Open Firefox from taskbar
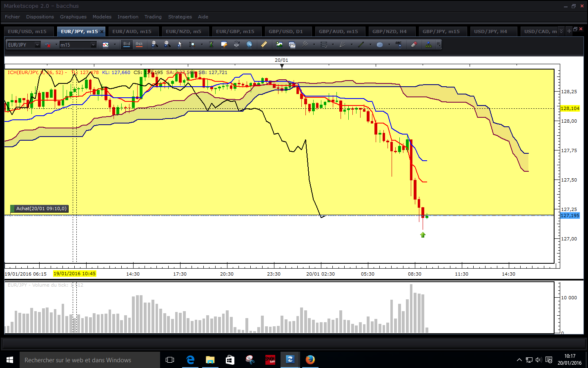 (310, 360)
